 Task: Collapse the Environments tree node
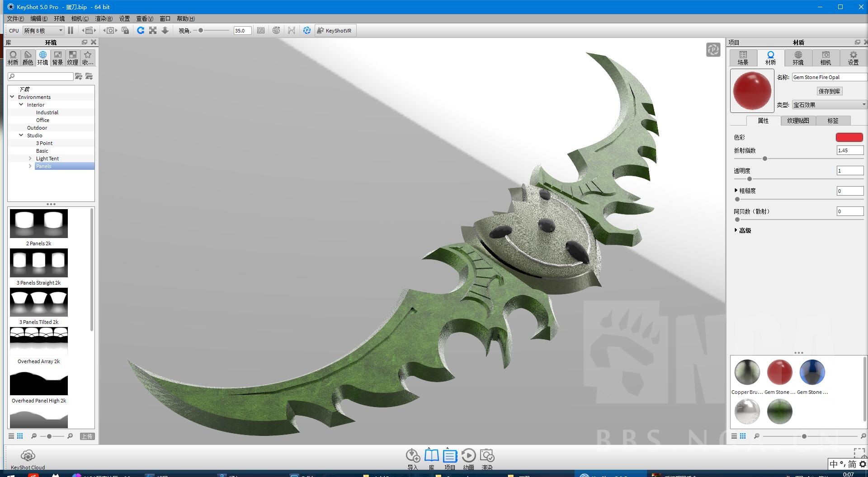[12, 97]
